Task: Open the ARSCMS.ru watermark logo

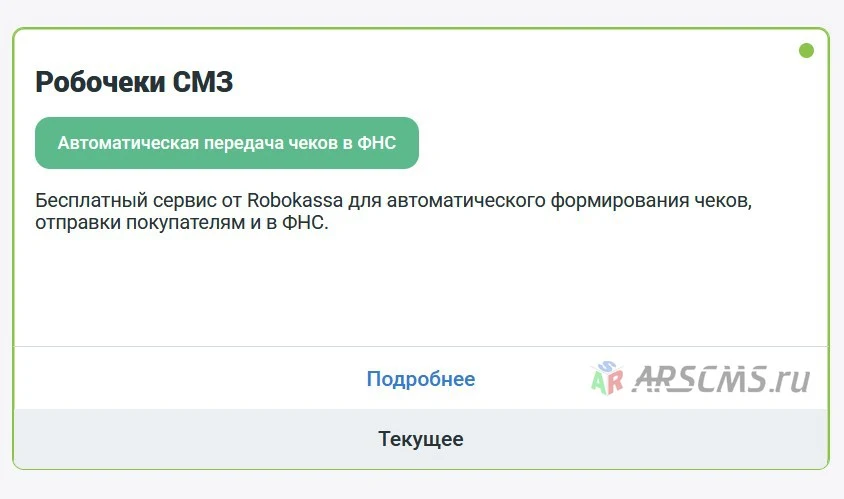Action: (700, 378)
